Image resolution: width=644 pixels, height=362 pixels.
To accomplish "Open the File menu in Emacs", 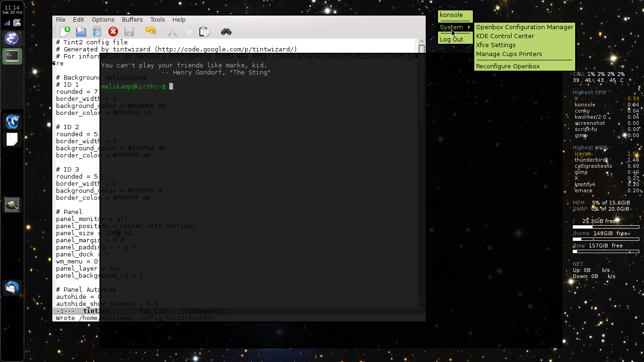I will pyautogui.click(x=61, y=19).
